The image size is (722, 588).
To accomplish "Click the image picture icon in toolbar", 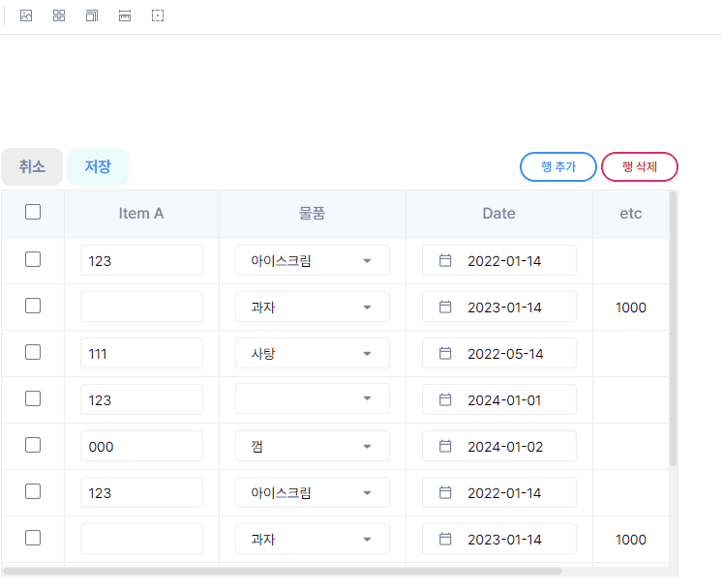I will click(26, 15).
